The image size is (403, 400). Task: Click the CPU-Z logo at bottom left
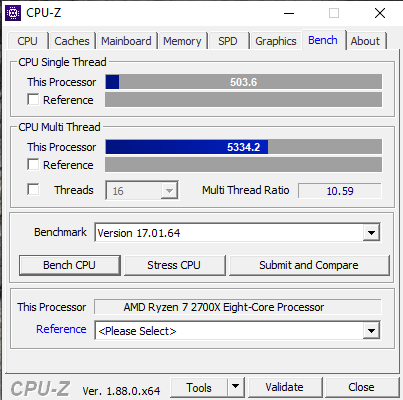41,389
